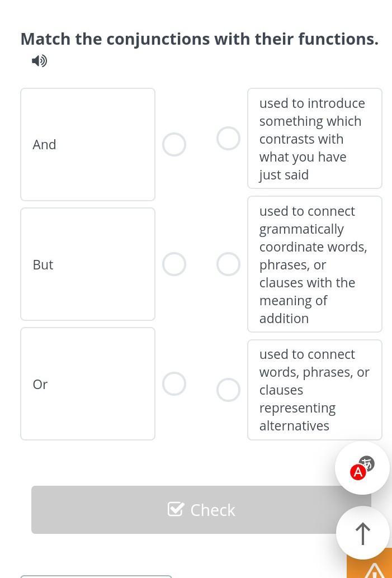Click the 'meaning of addition' definition card
The height and width of the screenshot is (578, 392).
(x=315, y=264)
